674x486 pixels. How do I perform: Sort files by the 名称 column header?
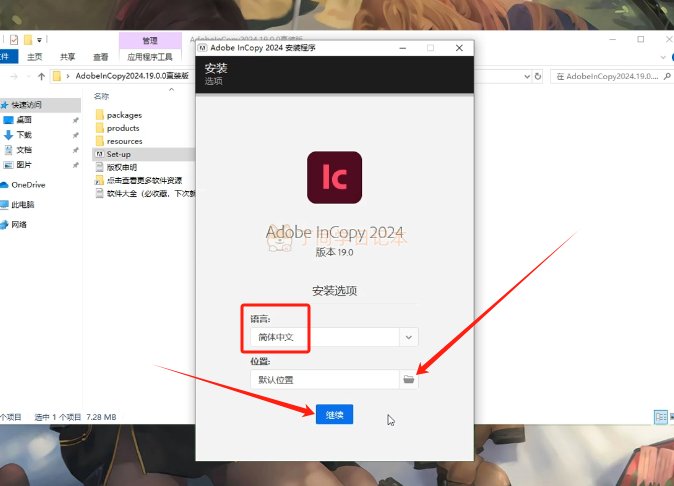(x=101, y=96)
